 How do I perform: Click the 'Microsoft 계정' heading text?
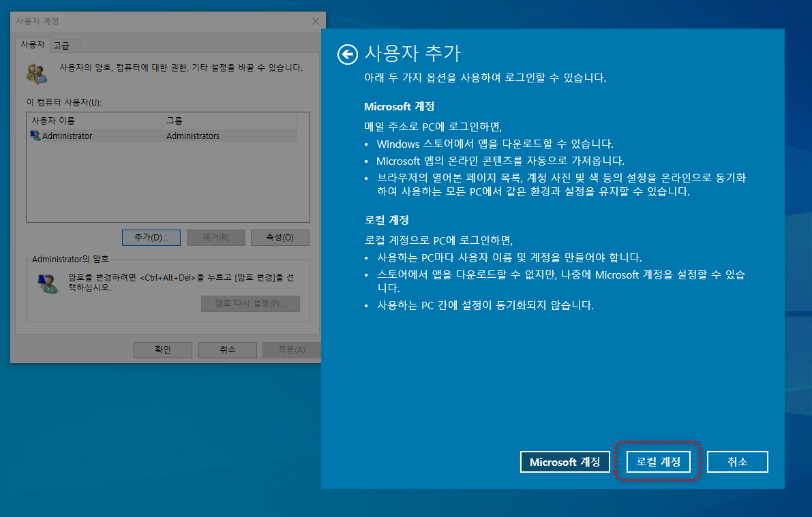tap(400, 107)
